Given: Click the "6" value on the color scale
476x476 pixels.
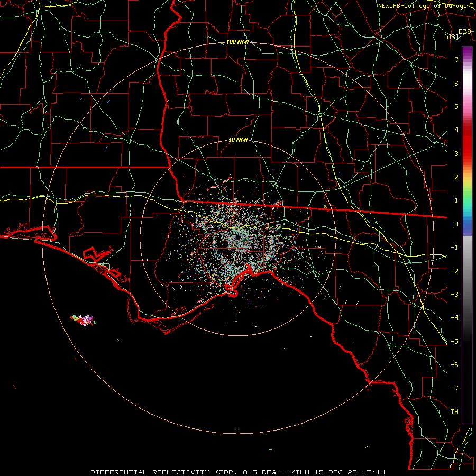Looking at the screenshot, I should (456, 83).
